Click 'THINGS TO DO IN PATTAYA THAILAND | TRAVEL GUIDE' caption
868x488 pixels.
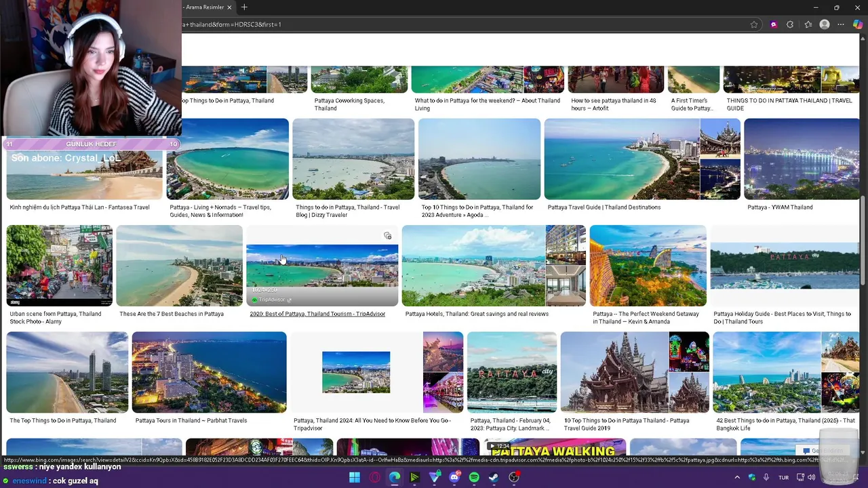click(789, 104)
